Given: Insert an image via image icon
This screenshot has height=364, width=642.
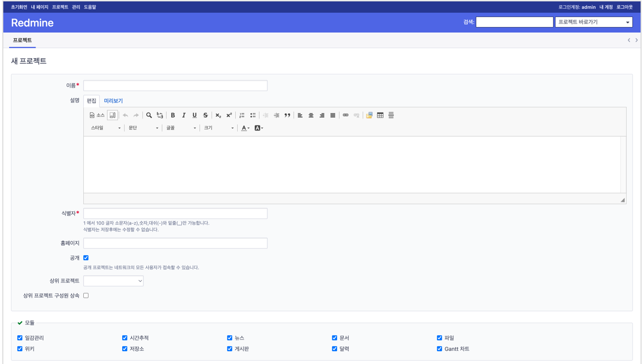Looking at the screenshot, I should [369, 115].
